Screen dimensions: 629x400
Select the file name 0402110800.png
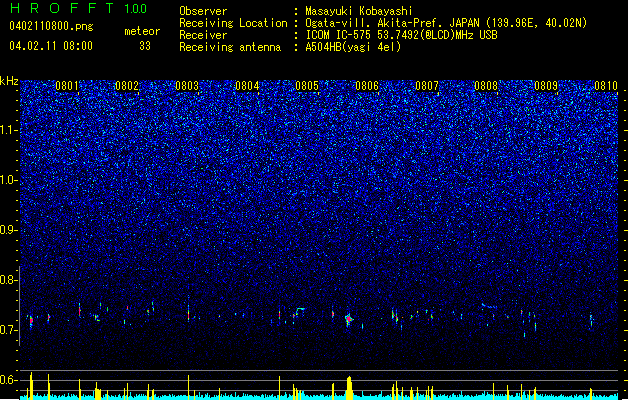click(51, 26)
